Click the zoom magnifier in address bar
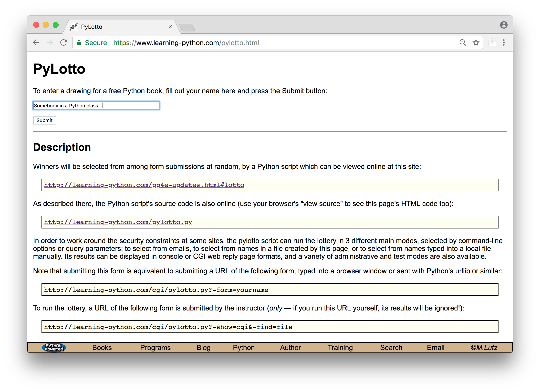 point(463,42)
